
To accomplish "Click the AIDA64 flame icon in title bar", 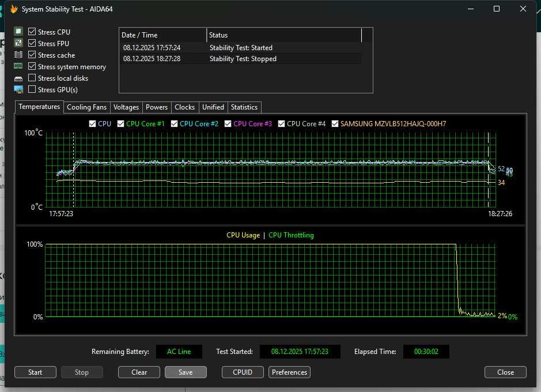I will click(x=14, y=9).
